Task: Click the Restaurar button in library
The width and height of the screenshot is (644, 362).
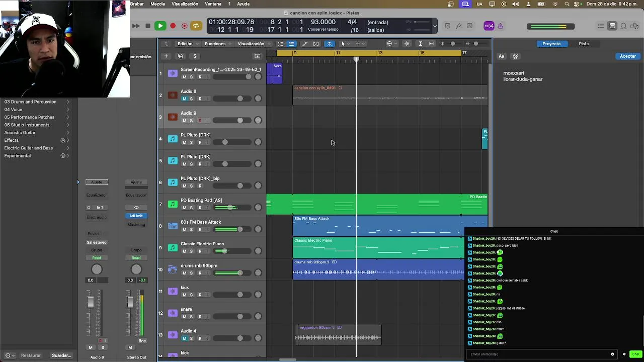Action: coord(31,355)
